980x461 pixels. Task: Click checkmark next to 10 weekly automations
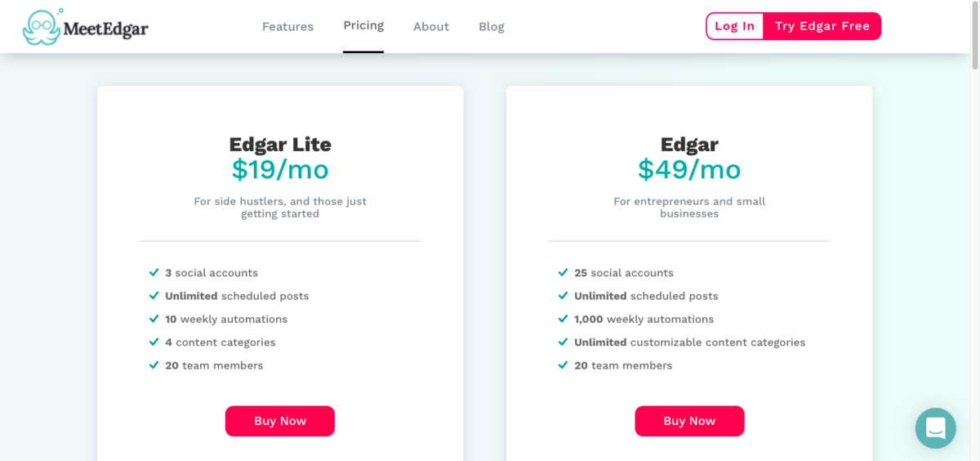154,319
